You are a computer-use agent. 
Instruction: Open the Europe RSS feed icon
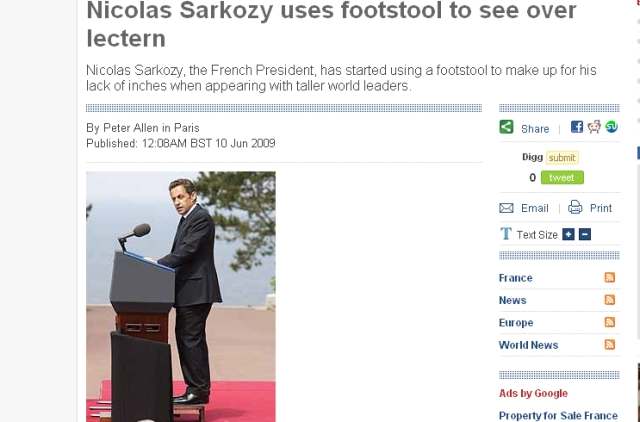pyautogui.click(x=610, y=323)
